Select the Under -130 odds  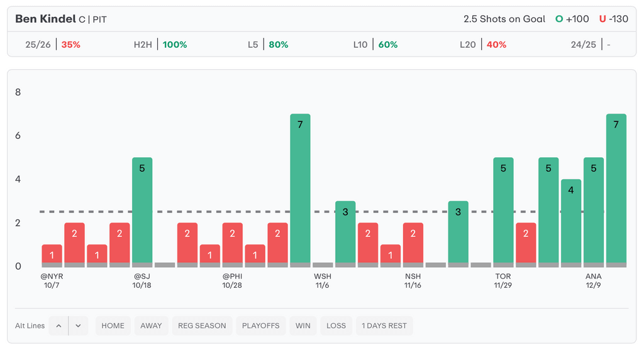(x=614, y=19)
